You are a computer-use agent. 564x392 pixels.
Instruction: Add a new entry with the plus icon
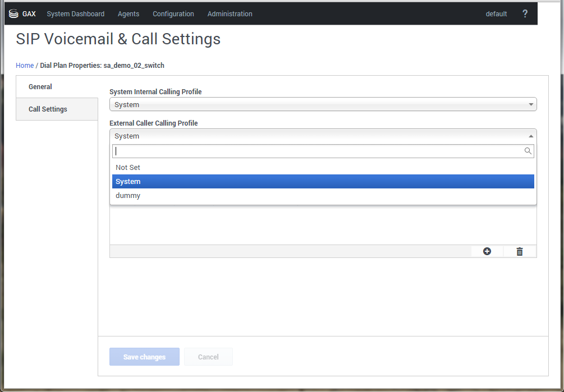487,251
